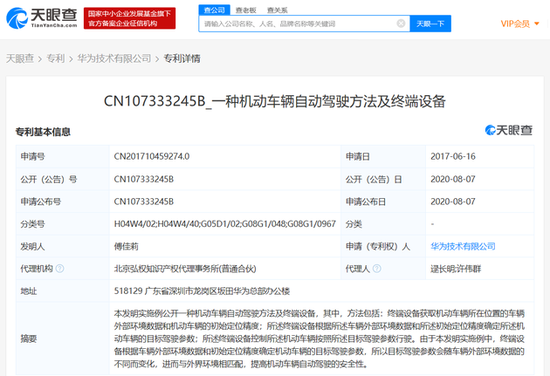Open 华为技术有限公司 applicant link
The height and width of the screenshot is (376, 550).
coord(463,246)
